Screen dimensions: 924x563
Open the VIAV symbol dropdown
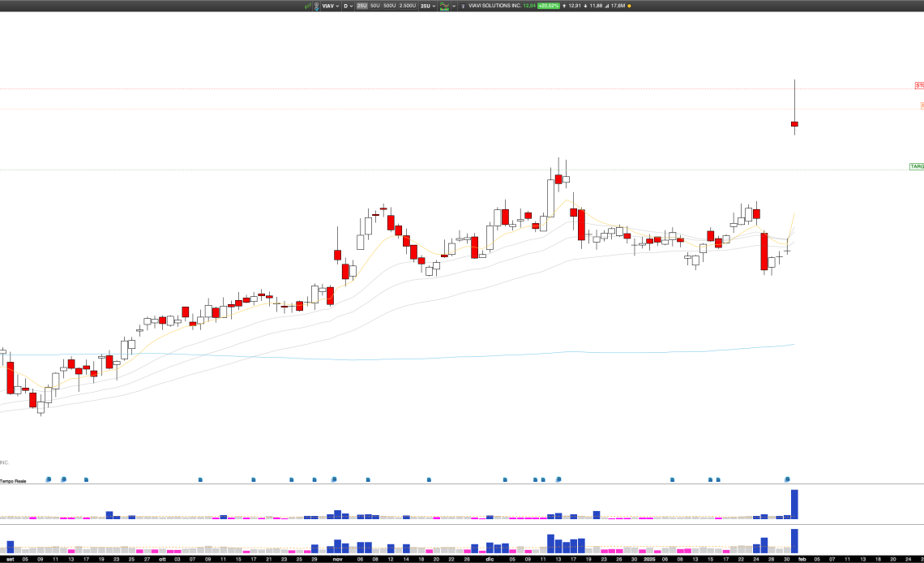click(x=330, y=6)
